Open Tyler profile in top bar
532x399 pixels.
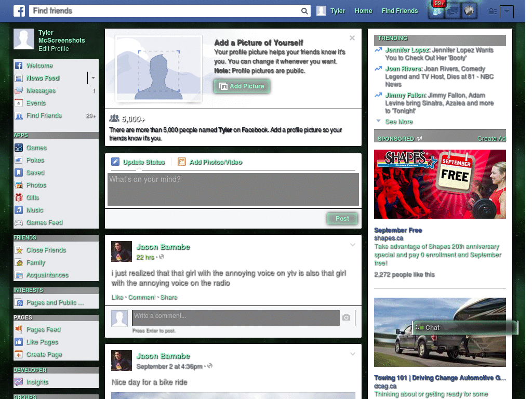(x=331, y=11)
